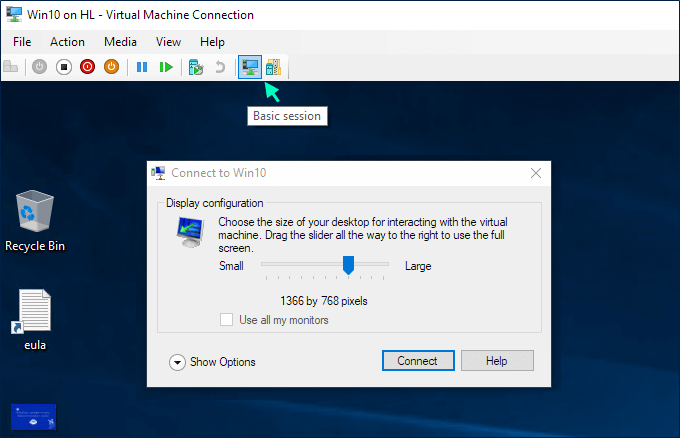Click the Ctrl+Alt+Del toolbar icon
The image size is (680, 438).
[x=11, y=67]
